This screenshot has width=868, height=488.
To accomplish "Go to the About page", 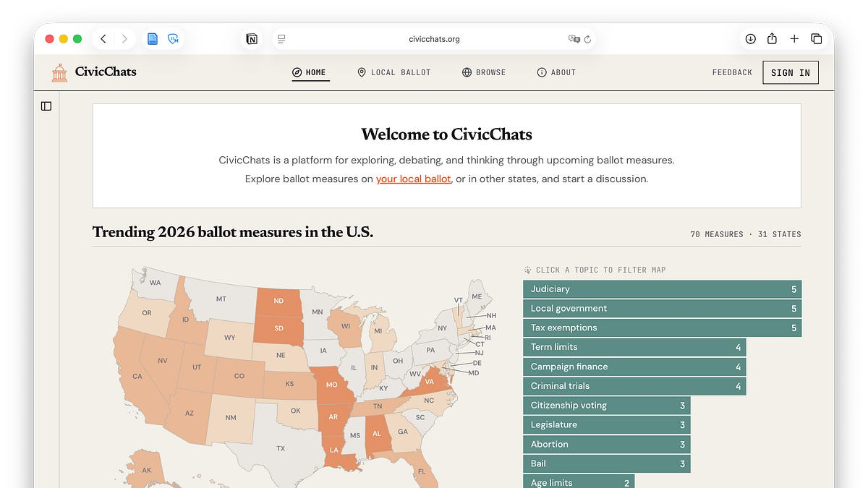I will coord(556,72).
